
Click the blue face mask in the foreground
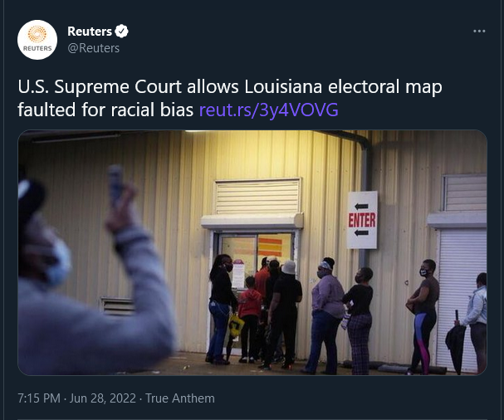pyautogui.click(x=60, y=263)
